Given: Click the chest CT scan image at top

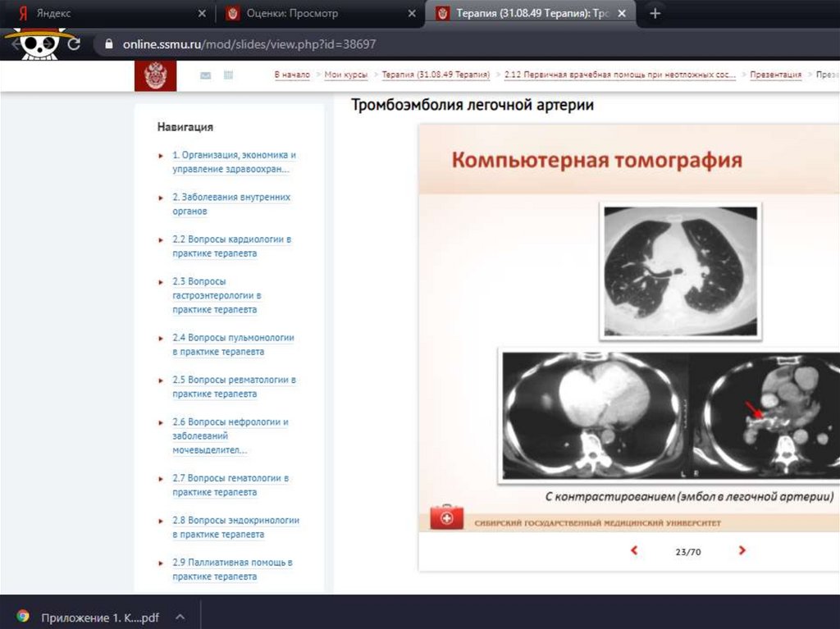Looking at the screenshot, I should coord(679,270).
